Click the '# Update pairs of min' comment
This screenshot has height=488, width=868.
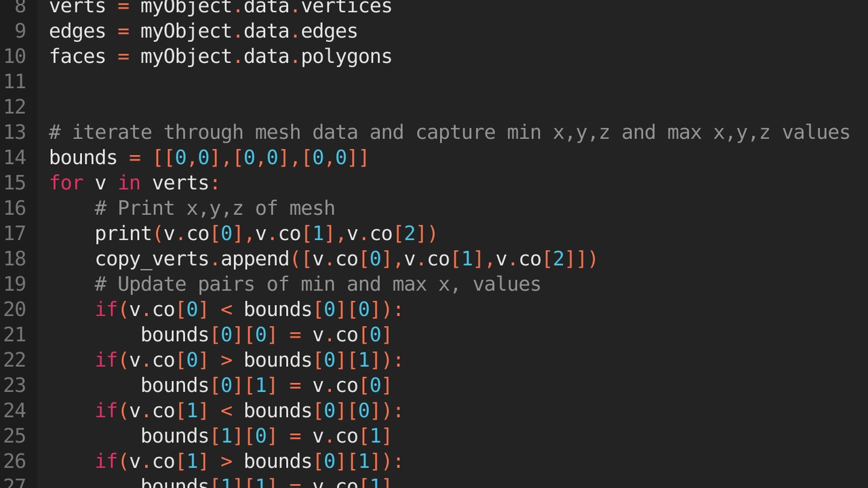[x=317, y=284]
